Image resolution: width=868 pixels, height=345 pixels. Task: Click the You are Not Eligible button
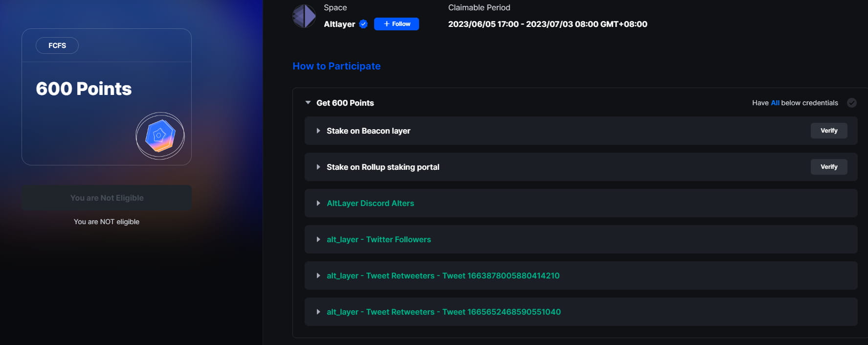tap(107, 198)
